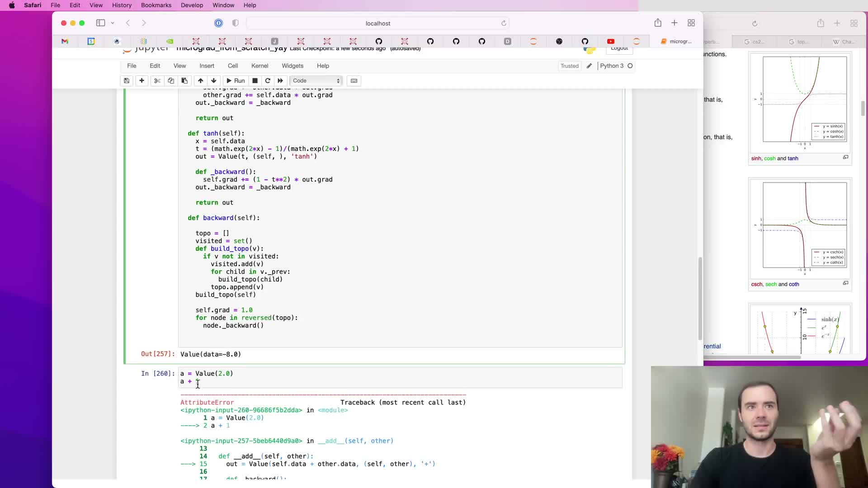
Task: Open the Code cell type dropdown
Action: 316,80
